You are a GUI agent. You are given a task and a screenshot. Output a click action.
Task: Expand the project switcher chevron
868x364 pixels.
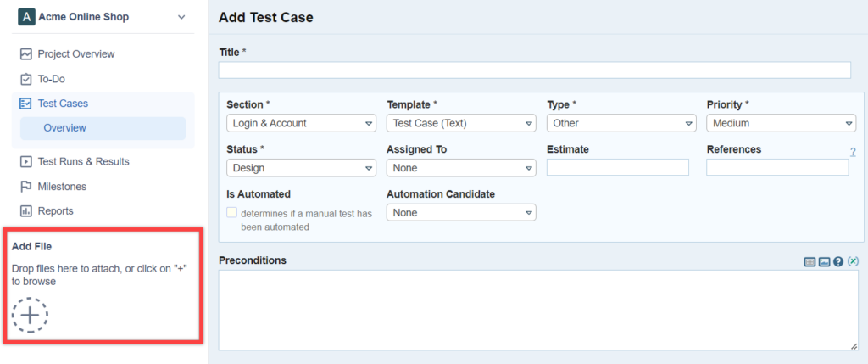point(181,17)
